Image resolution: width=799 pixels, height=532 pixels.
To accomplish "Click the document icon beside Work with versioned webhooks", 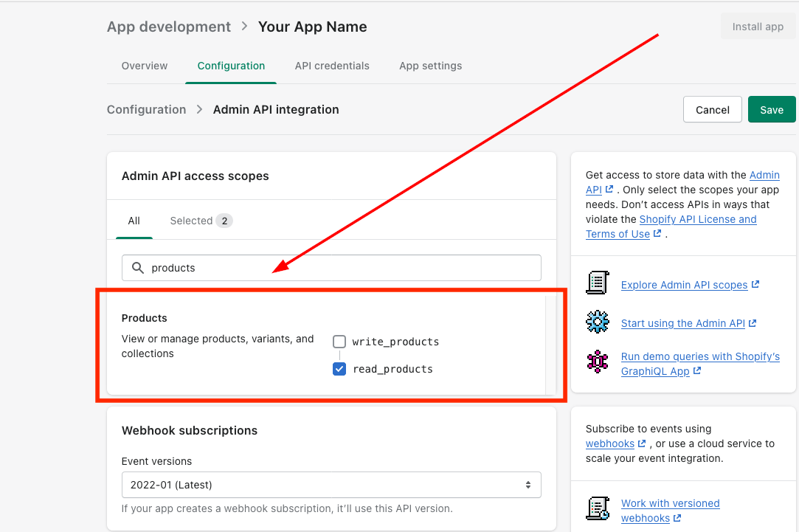I will coord(598,509).
